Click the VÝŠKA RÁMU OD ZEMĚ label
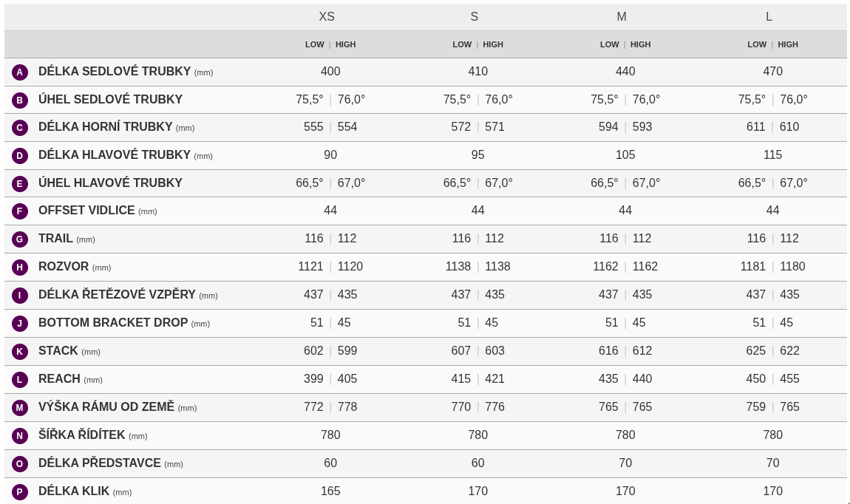This screenshot has width=850, height=504. click(x=106, y=407)
